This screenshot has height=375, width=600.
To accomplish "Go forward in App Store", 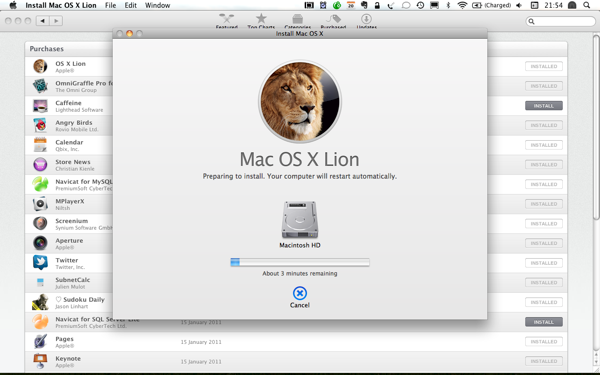I will pyautogui.click(x=56, y=21).
